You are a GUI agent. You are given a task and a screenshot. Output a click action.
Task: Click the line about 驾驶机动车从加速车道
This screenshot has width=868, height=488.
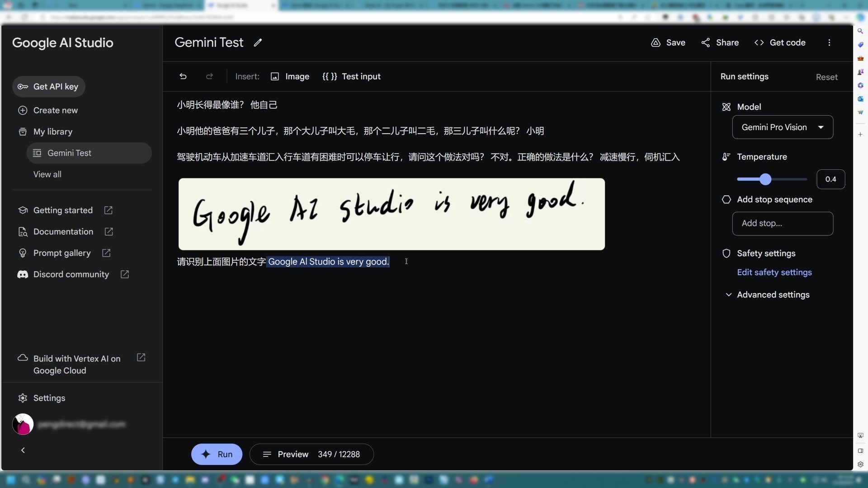tap(428, 157)
